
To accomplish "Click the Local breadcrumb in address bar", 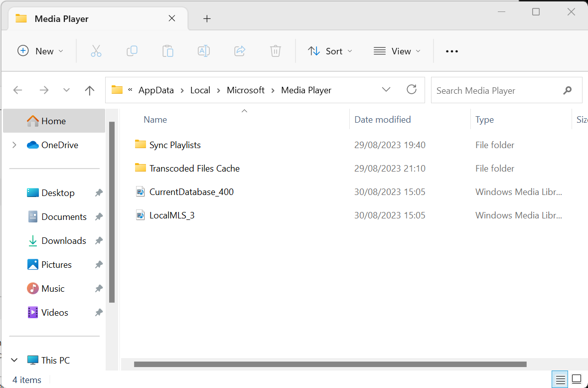I will (200, 90).
